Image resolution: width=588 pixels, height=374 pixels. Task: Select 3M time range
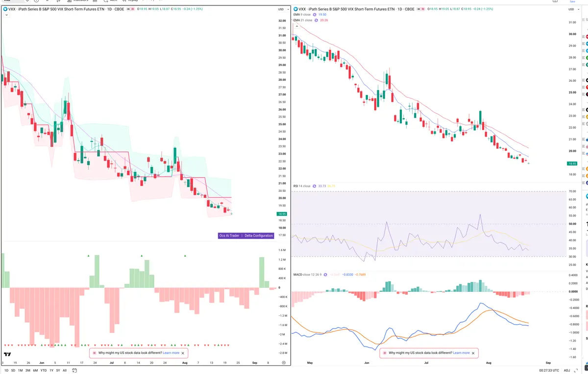click(x=28, y=370)
